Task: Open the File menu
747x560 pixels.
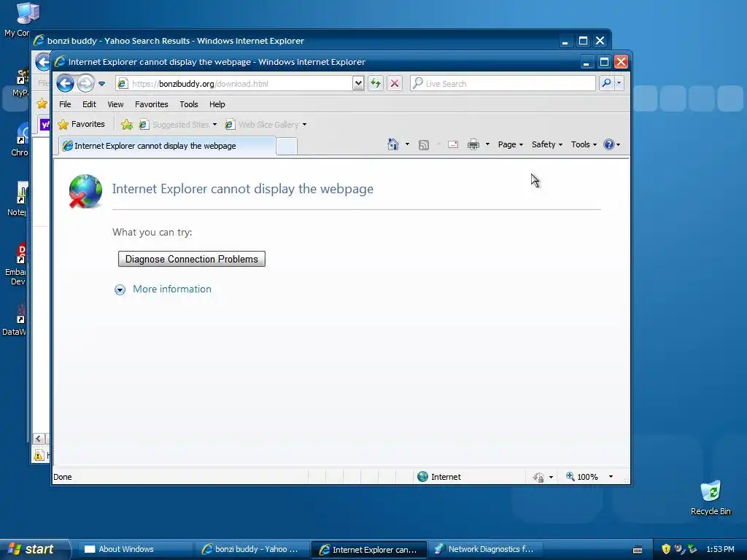Action: [x=65, y=104]
